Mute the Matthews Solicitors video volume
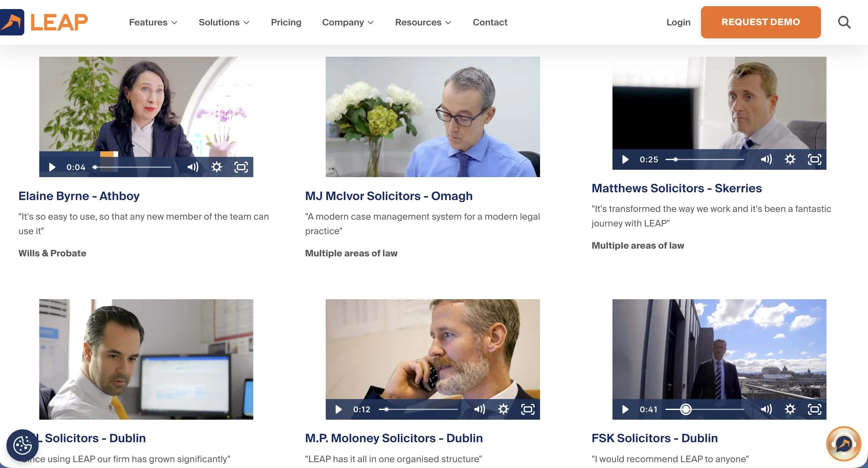 (x=766, y=159)
